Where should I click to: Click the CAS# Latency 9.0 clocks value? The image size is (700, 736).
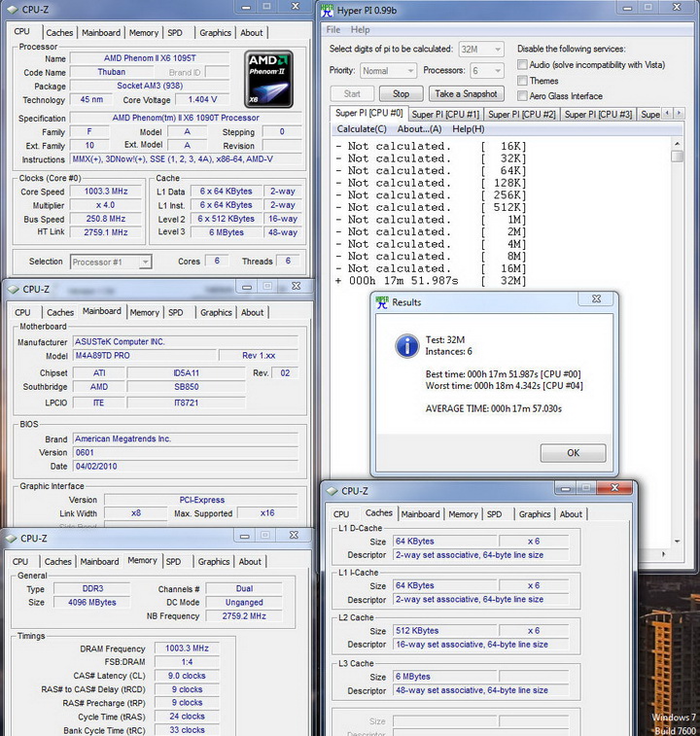click(x=187, y=676)
